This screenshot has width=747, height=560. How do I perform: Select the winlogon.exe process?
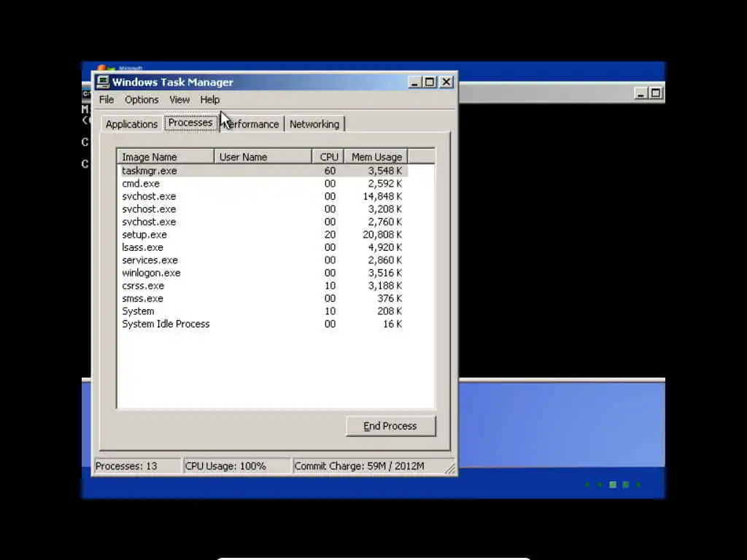click(263, 273)
